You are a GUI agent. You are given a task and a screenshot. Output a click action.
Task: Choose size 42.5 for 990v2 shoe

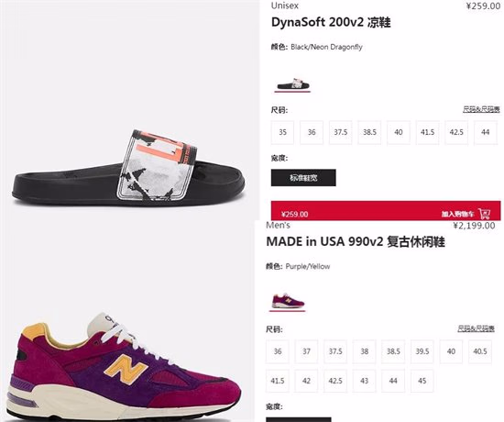tap(335, 381)
